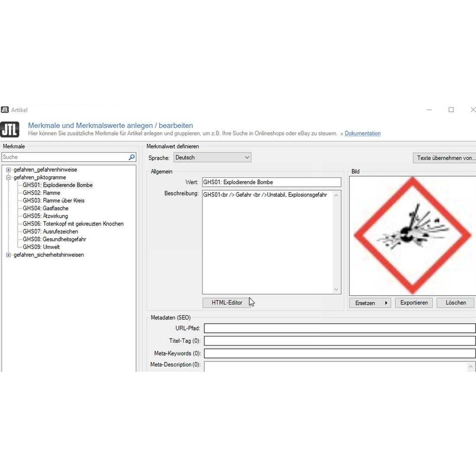The image size is (476, 476).
Task: Select GHS01: Explodierende Bombe in tree
Action: [x=58, y=185]
